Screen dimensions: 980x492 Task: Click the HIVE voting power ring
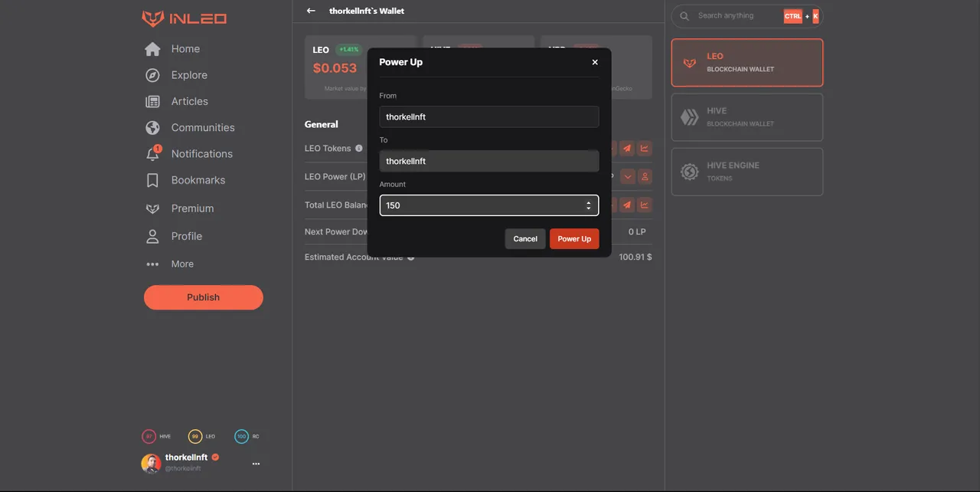pyautogui.click(x=149, y=436)
